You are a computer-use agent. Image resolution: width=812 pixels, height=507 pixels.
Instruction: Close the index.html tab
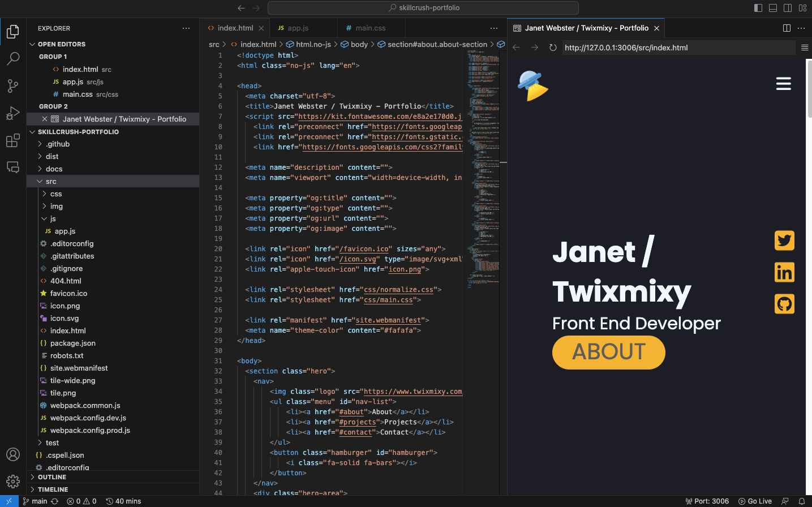point(261,28)
